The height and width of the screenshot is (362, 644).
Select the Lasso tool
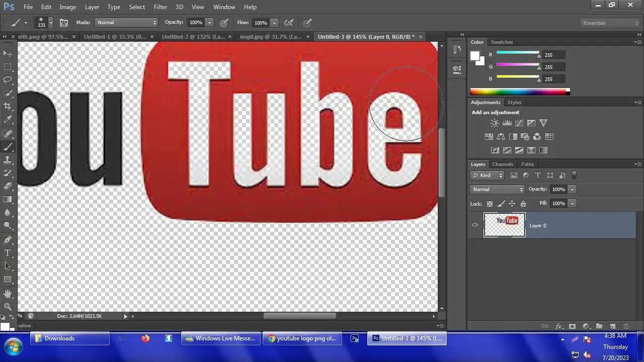8,79
